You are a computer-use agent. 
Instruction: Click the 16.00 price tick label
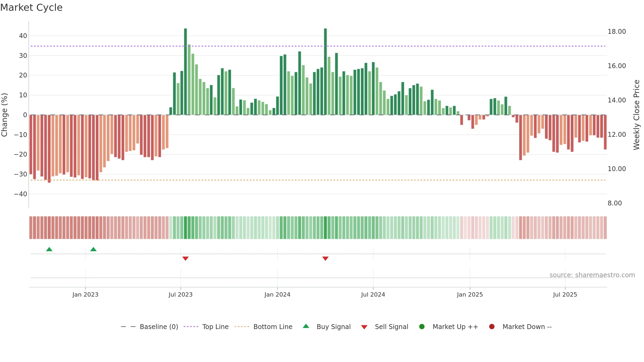pos(617,66)
